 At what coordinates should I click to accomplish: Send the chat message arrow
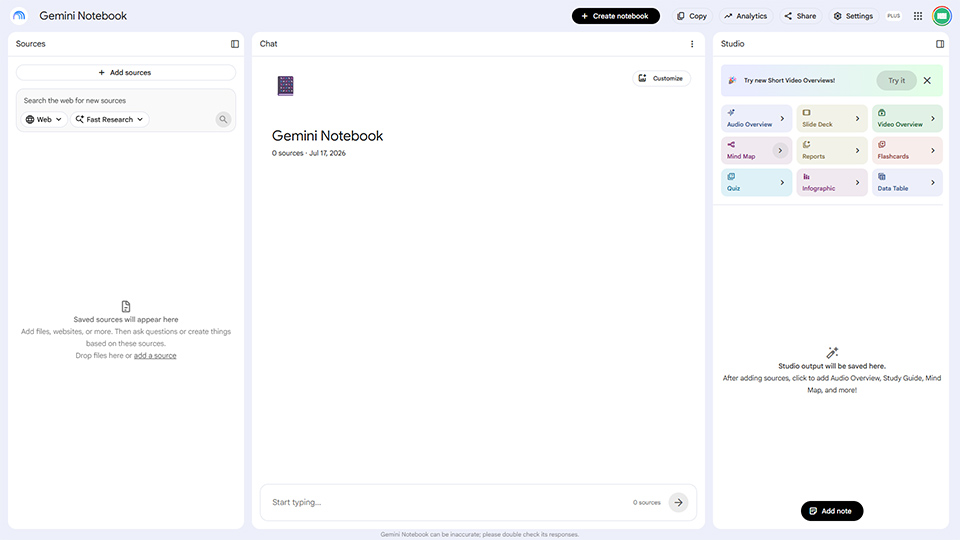pyautogui.click(x=678, y=503)
